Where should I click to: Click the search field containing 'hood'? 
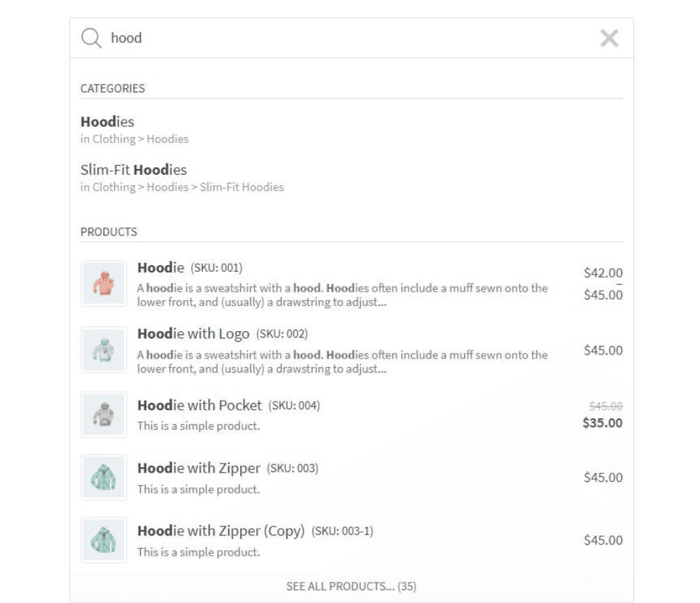click(x=338, y=38)
